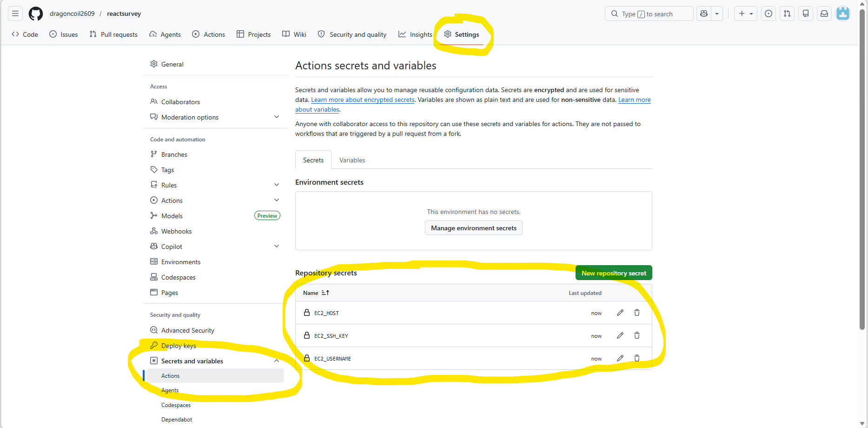Viewport: 868px width, 428px height.
Task: Open the issues icon in the top bar
Action: click(x=769, y=13)
